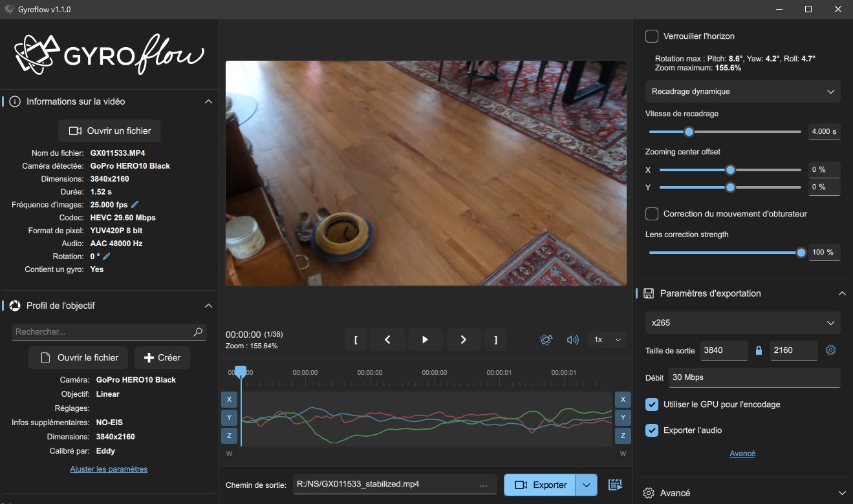Collapse Profil de l'objectif section
The height and width of the screenshot is (504, 853).
(208, 306)
